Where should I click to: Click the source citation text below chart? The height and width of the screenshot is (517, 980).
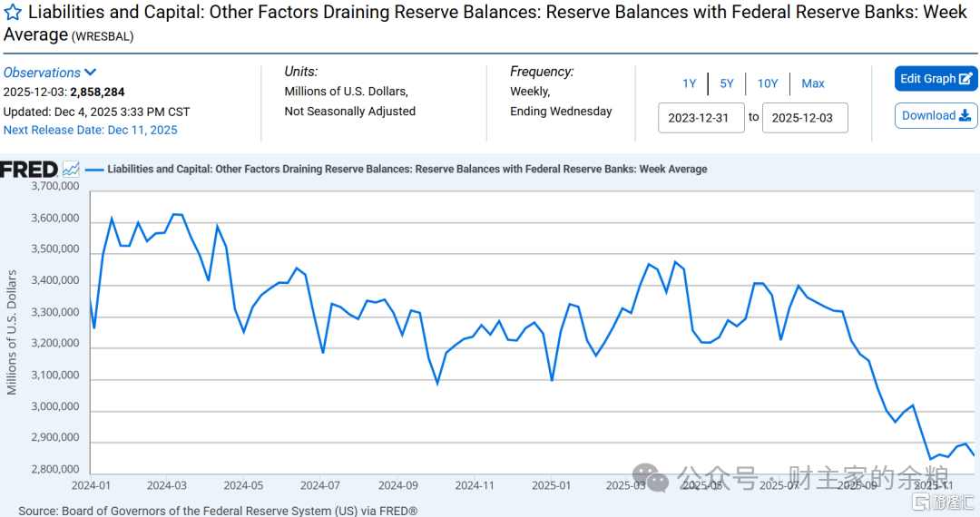coord(218,511)
